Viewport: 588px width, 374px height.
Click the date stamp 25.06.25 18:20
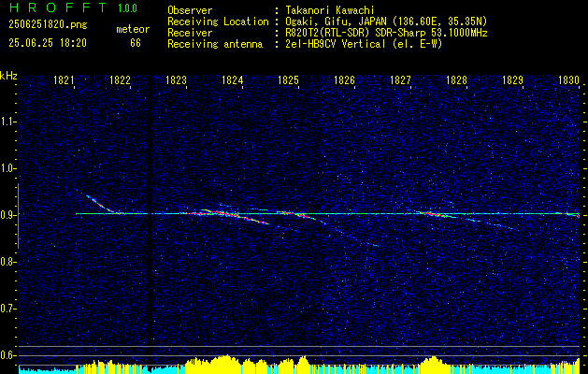point(48,43)
